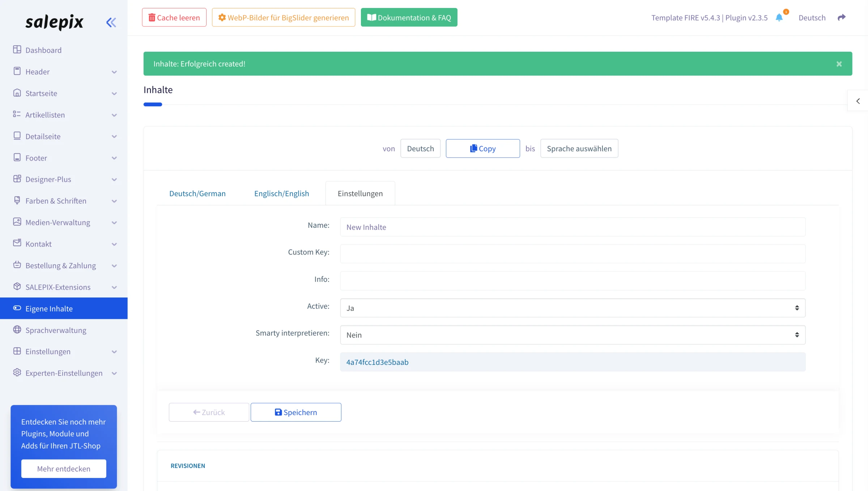
Task: Open the Sprache auswählen selector
Action: tap(579, 148)
